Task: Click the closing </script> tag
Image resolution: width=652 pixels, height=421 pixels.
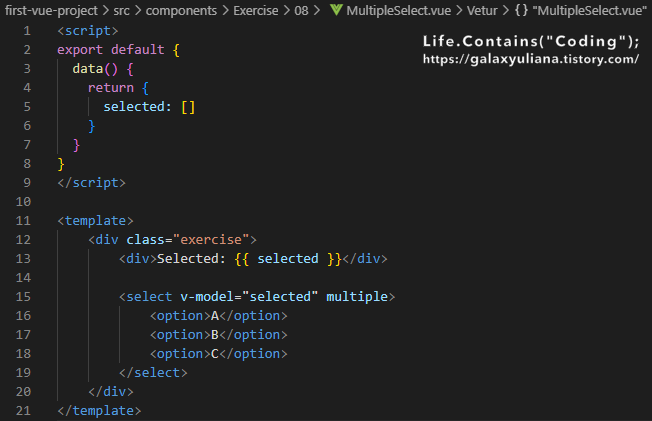Action: [91, 183]
